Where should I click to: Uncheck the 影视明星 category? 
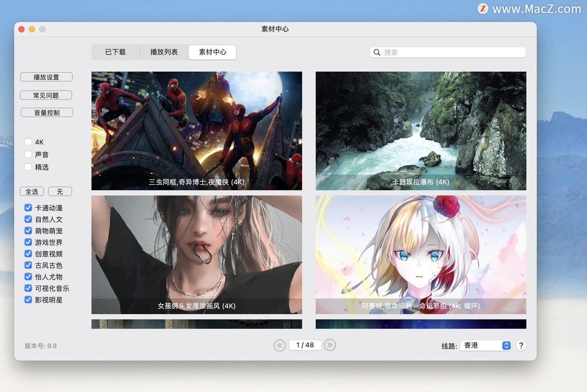point(28,300)
